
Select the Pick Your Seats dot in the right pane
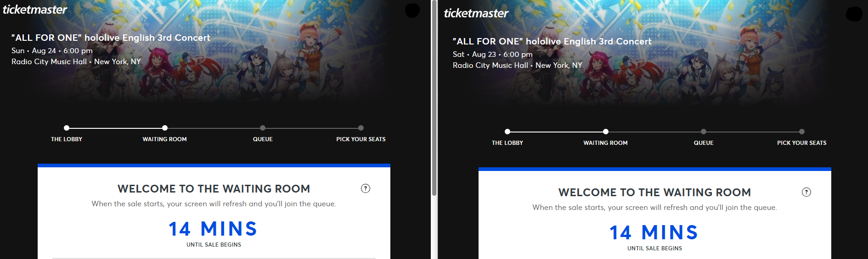point(802,132)
